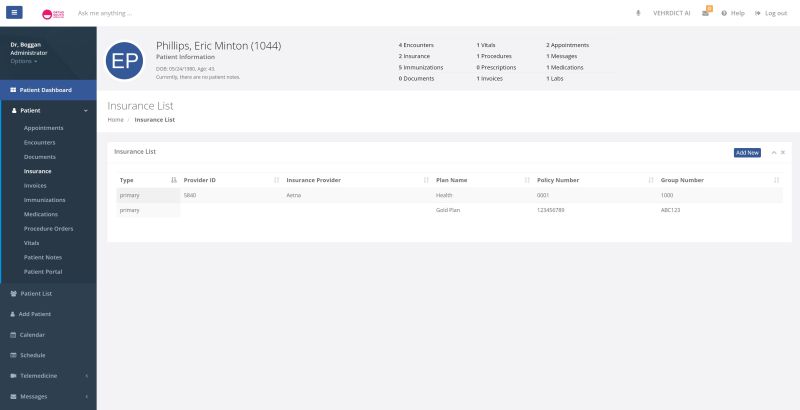Click Add New insurance button
The image size is (800, 410).
747,152
